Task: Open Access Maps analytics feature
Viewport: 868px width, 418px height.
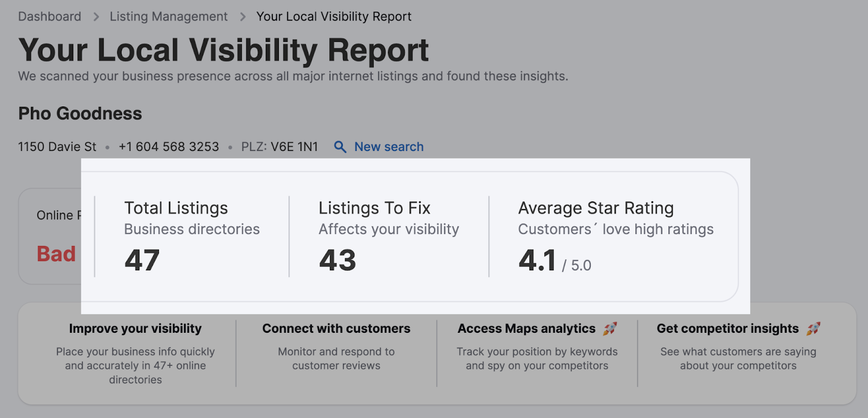Action: 526,329
